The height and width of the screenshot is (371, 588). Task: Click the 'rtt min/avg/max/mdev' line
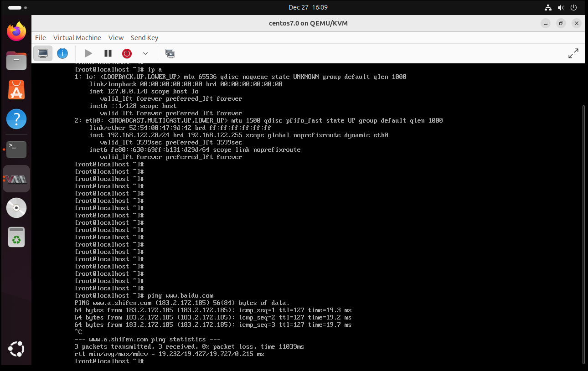[169, 354]
